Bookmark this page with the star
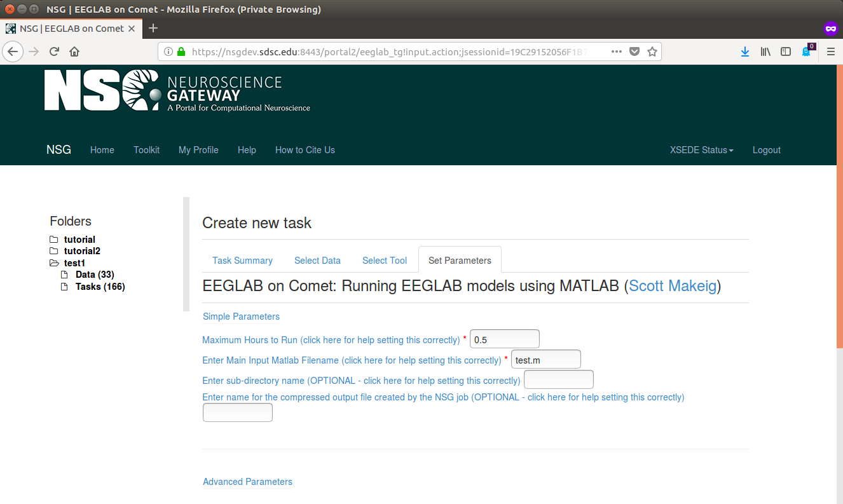This screenshot has height=504, width=843. (652, 51)
